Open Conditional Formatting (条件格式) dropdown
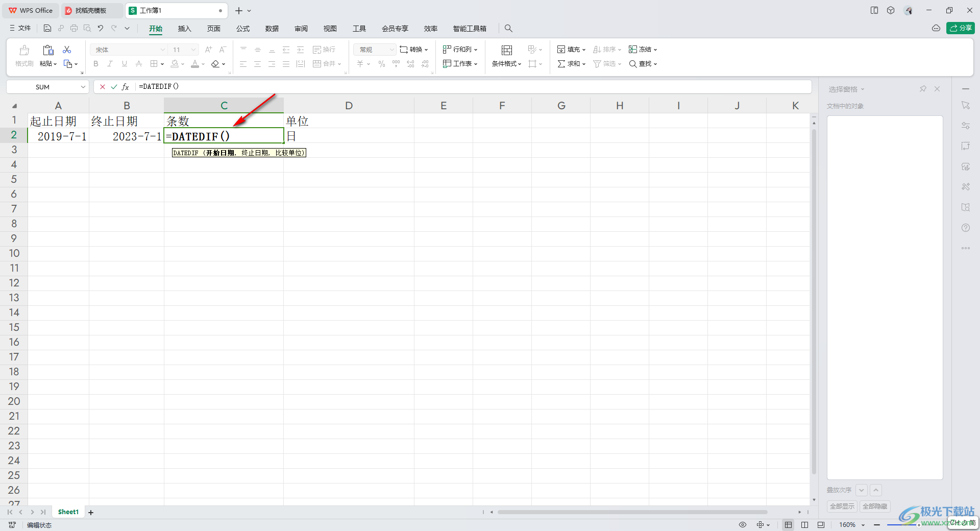Screen dimensions: 980x531 (x=507, y=64)
